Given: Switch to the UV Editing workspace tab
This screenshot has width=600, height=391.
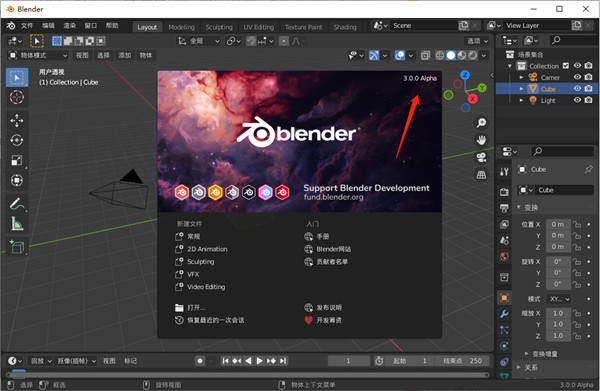Looking at the screenshot, I should [x=259, y=27].
